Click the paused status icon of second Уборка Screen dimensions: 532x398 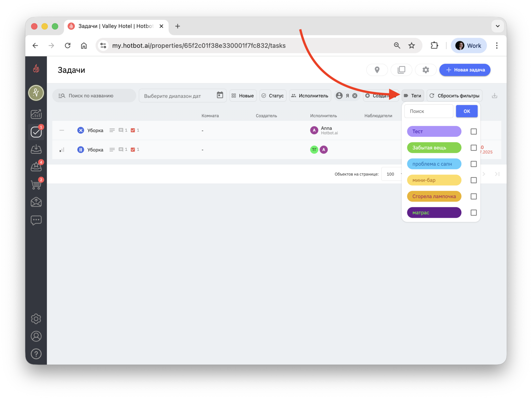click(x=81, y=149)
